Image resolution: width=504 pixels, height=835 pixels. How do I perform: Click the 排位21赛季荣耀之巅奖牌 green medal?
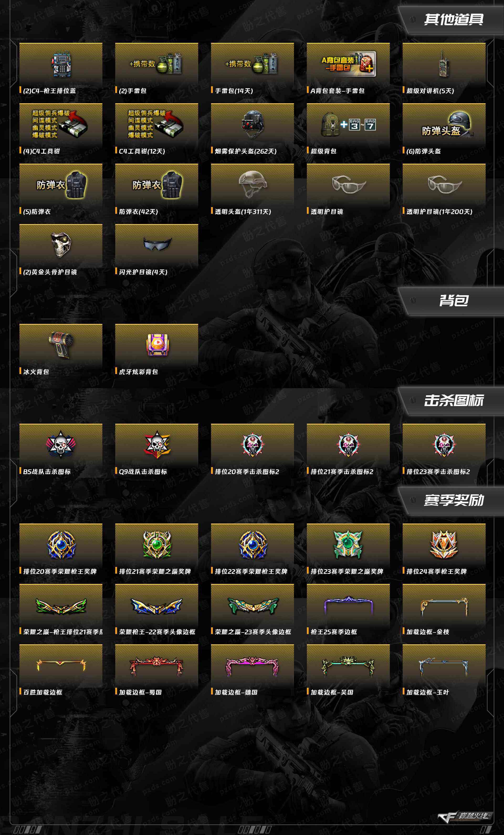pyautogui.click(x=157, y=544)
